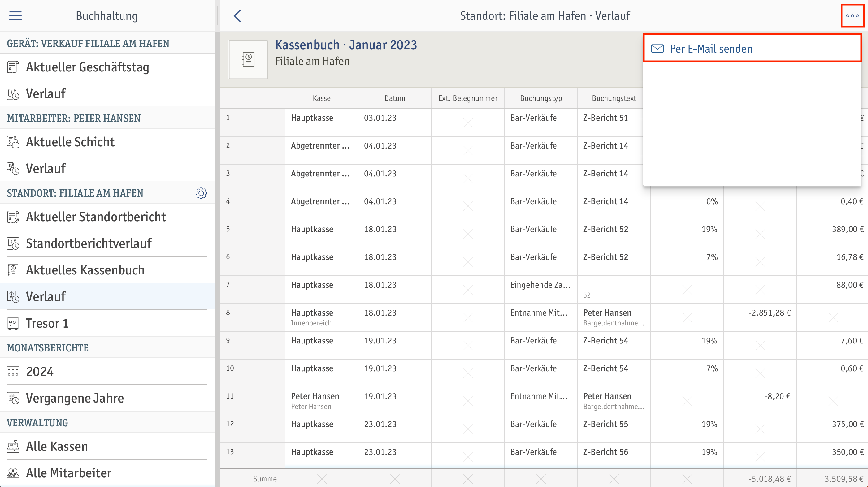Go back with the left chevron

[x=237, y=15]
